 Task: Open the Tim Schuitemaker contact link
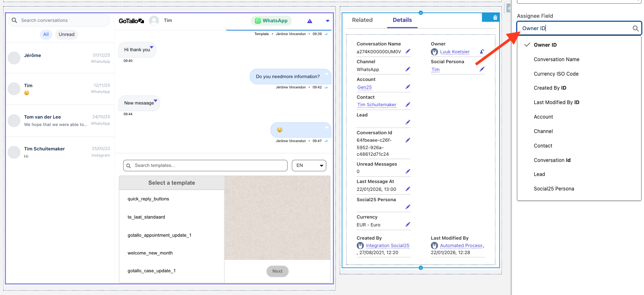(x=377, y=105)
